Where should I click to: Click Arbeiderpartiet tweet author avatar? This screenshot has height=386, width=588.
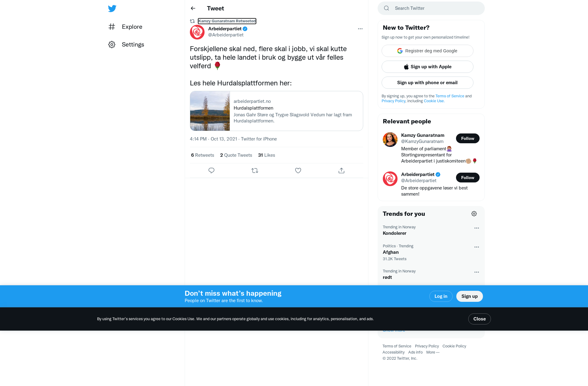tap(197, 32)
